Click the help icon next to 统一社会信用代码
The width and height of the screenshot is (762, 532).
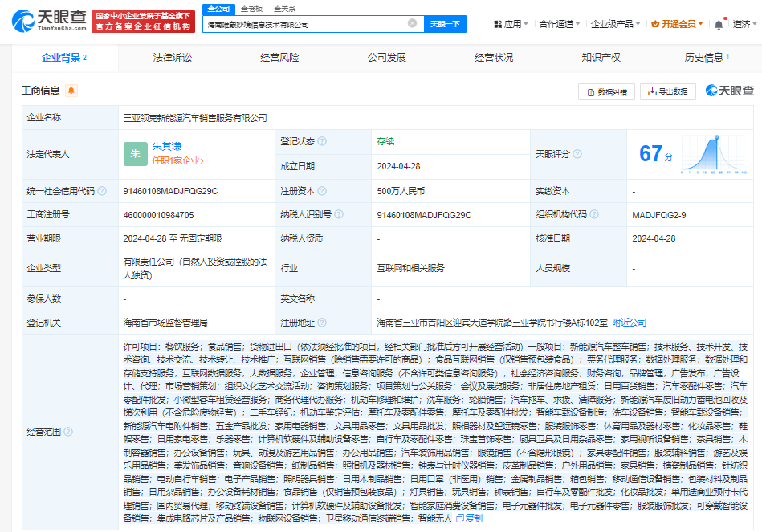pos(102,192)
